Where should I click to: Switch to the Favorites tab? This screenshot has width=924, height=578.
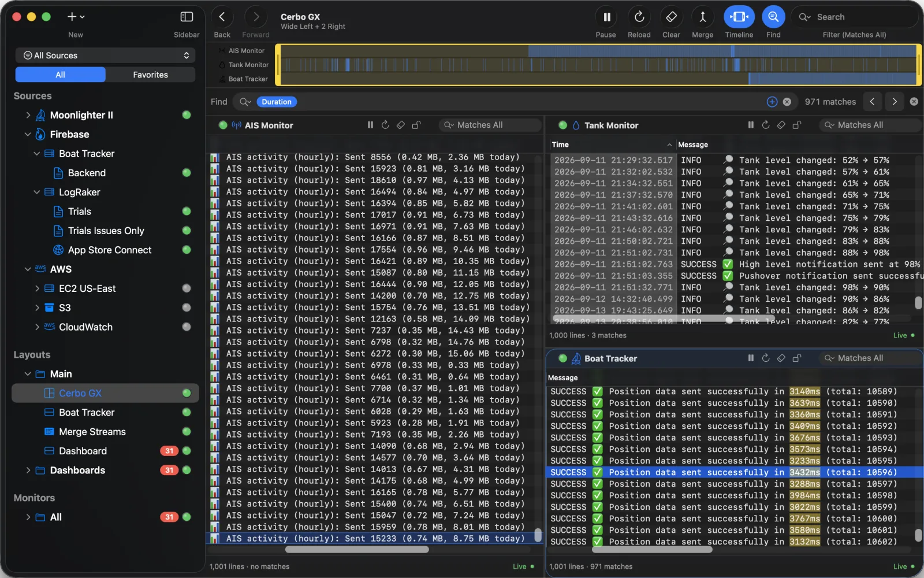[150, 75]
